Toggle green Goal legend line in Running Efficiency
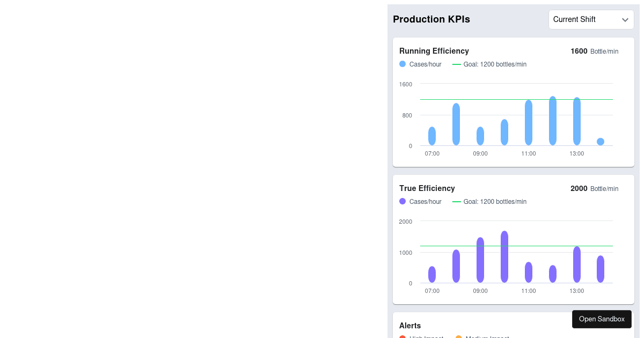Screen dimensions: 644x338 click(457, 64)
